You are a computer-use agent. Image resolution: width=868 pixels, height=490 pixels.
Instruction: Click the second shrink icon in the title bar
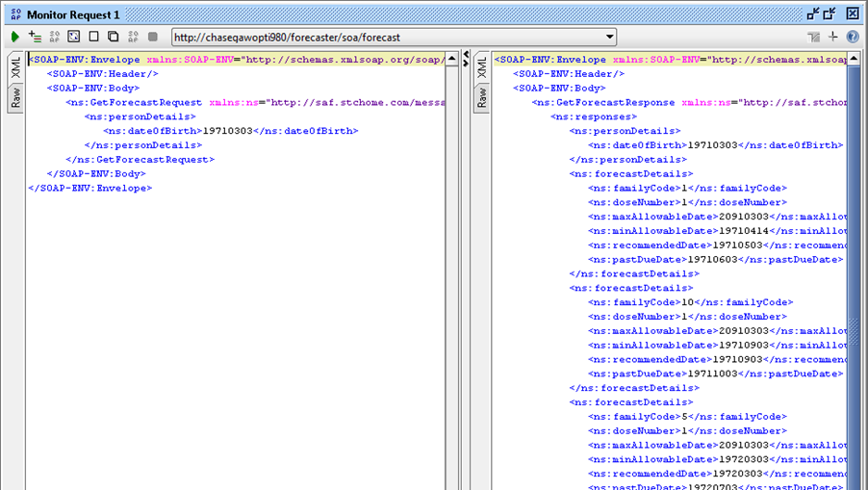pos(830,13)
